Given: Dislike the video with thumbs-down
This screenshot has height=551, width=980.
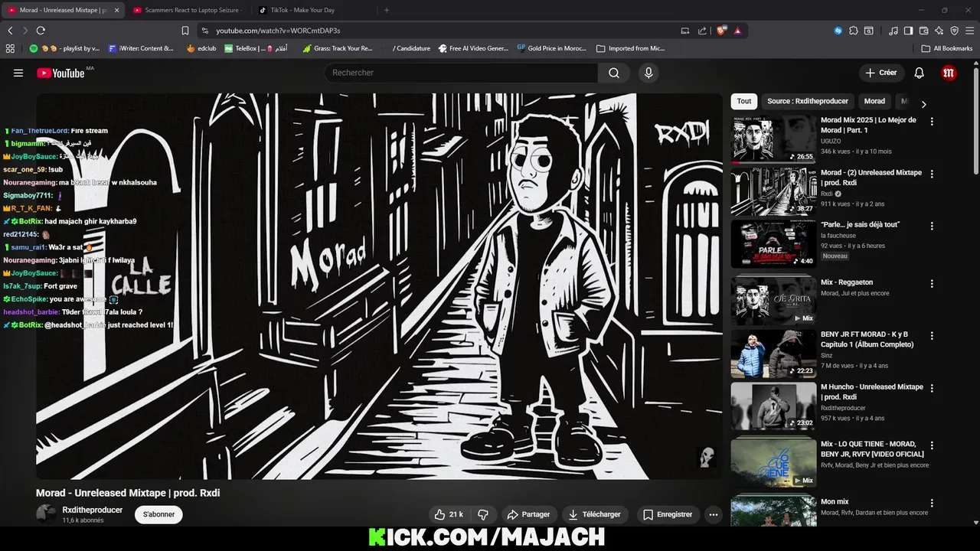Looking at the screenshot, I should (x=483, y=514).
